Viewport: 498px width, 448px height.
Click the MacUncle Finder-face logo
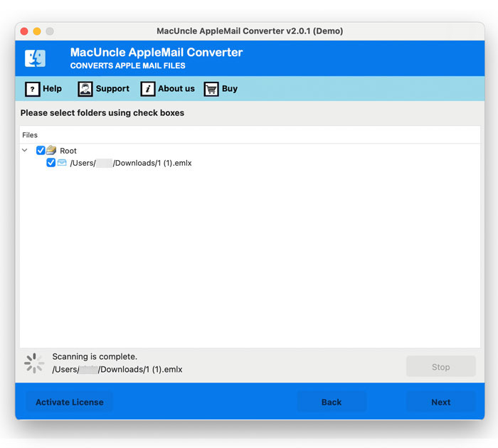click(36, 58)
